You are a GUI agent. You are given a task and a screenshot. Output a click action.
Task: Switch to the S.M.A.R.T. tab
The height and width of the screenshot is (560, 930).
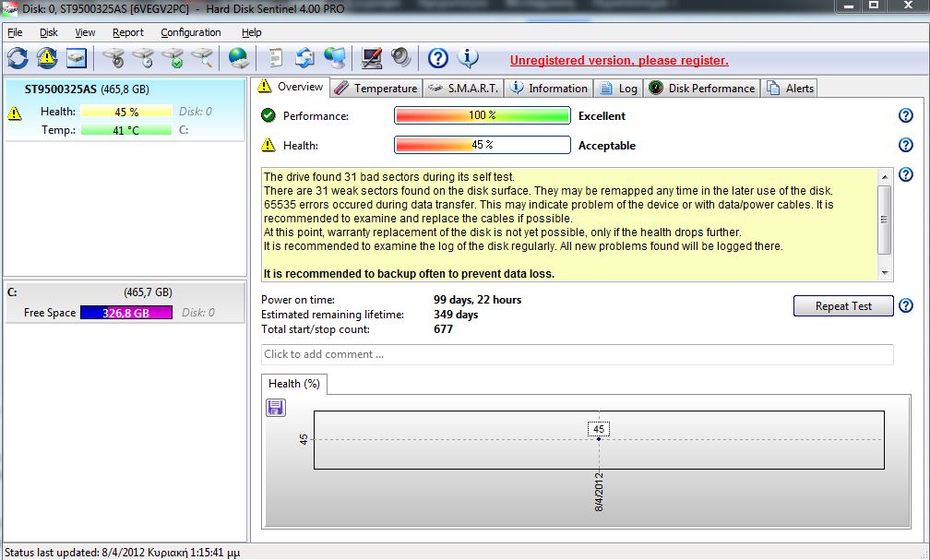462,89
